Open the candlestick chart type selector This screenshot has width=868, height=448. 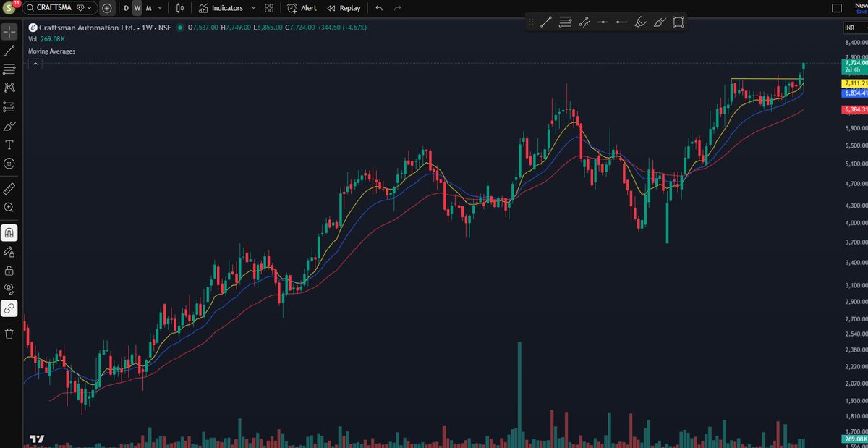(180, 8)
